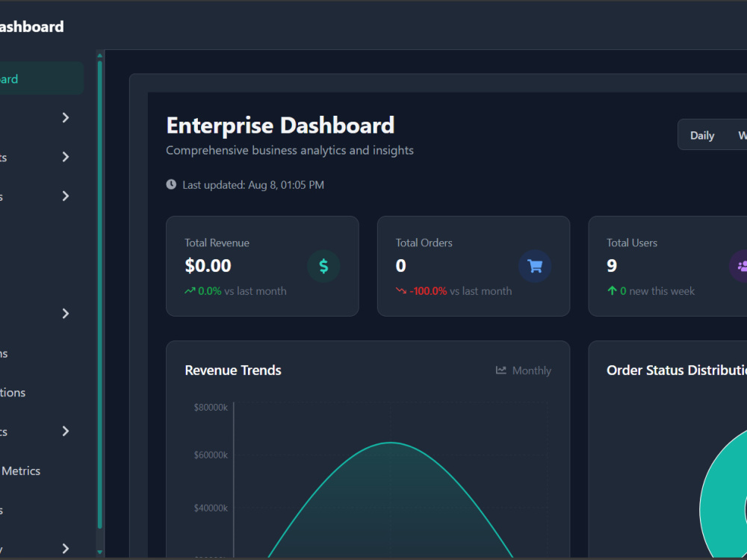747x560 pixels.
Task: Click the shopping cart icon in Total Orders
Action: [535, 267]
